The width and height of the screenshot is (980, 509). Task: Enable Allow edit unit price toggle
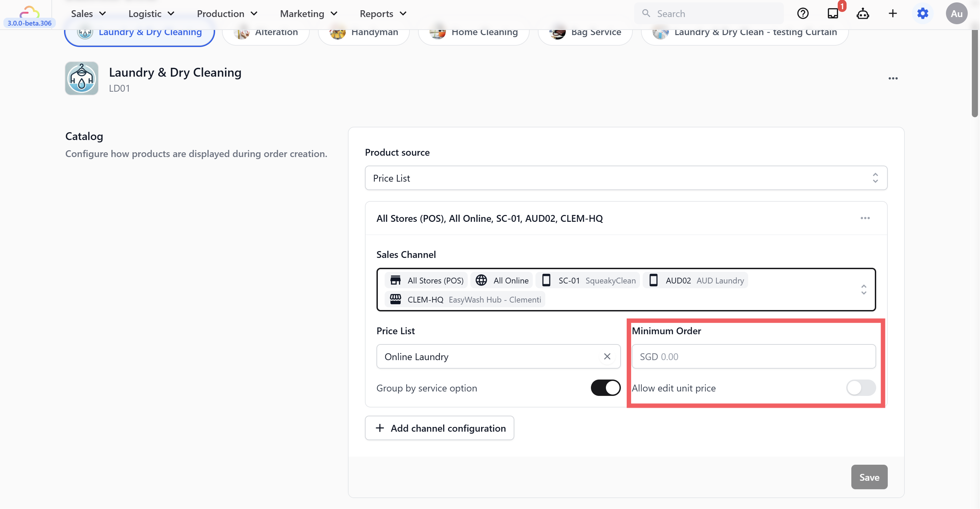click(861, 388)
